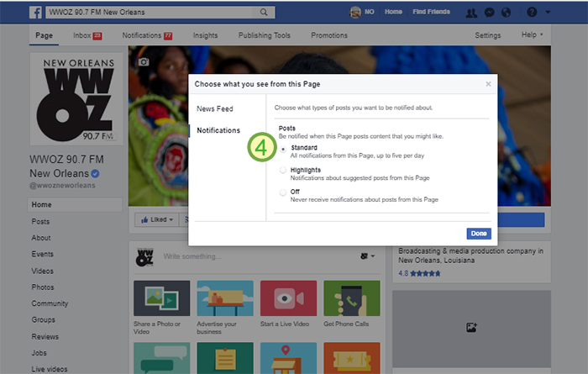Click the 4.8 star rating
588x374 pixels.
coord(419,273)
